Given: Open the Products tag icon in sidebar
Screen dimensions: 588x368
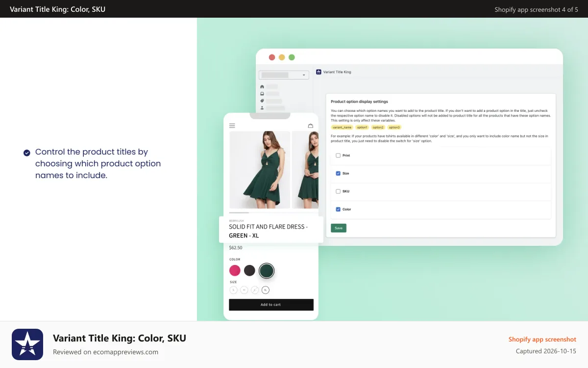Looking at the screenshot, I should pyautogui.click(x=262, y=101).
